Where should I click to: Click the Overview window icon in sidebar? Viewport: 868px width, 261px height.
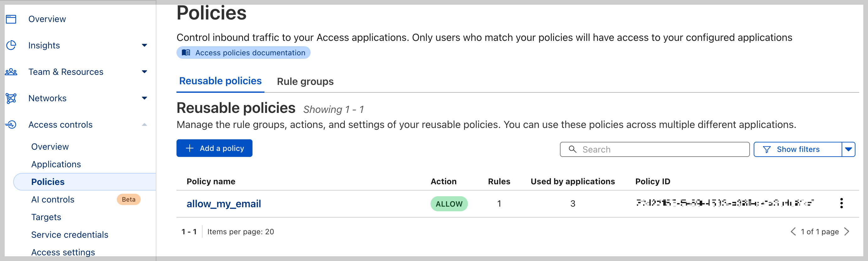pos(11,19)
